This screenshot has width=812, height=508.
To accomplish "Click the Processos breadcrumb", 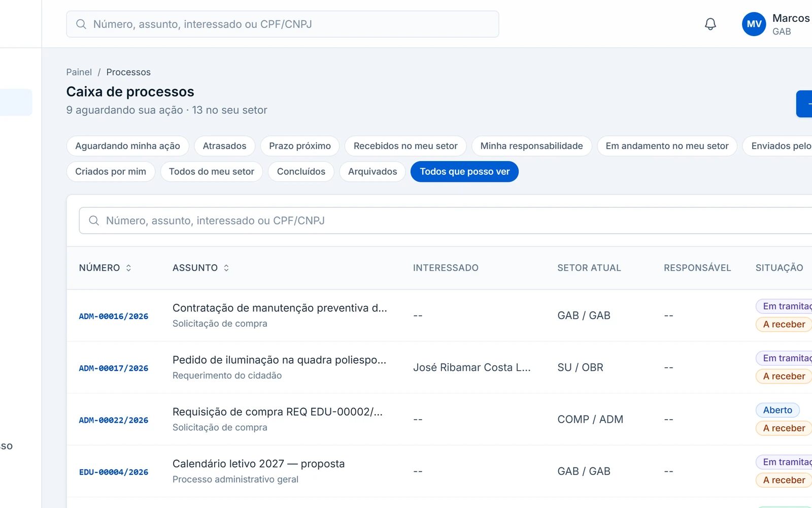I will pyautogui.click(x=128, y=72).
